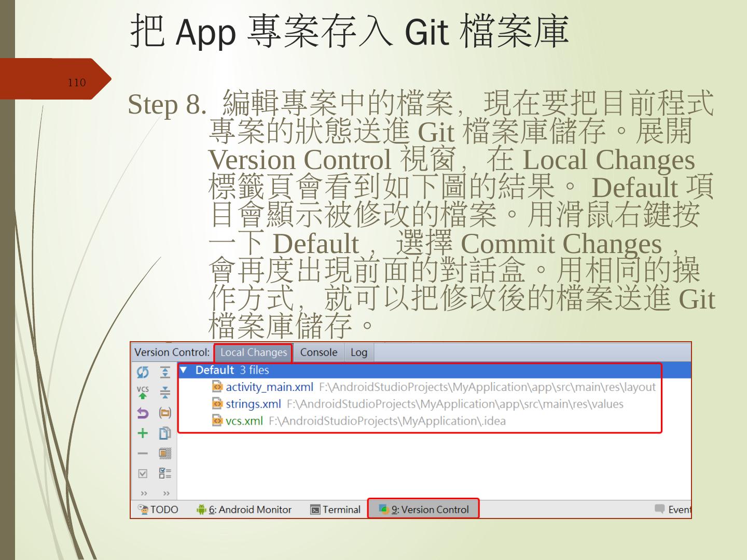Click the Expand All icon
Viewport: 747px width, 560px height.
[x=165, y=372]
